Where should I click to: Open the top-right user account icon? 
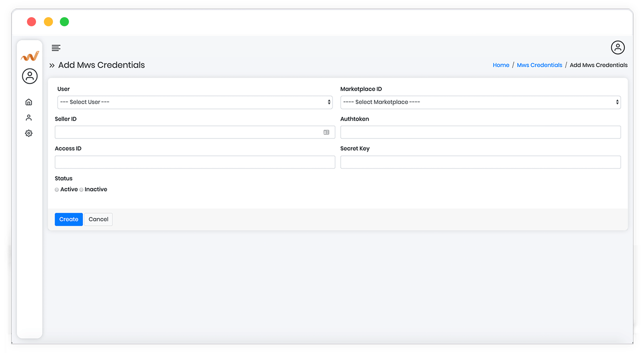(x=618, y=47)
